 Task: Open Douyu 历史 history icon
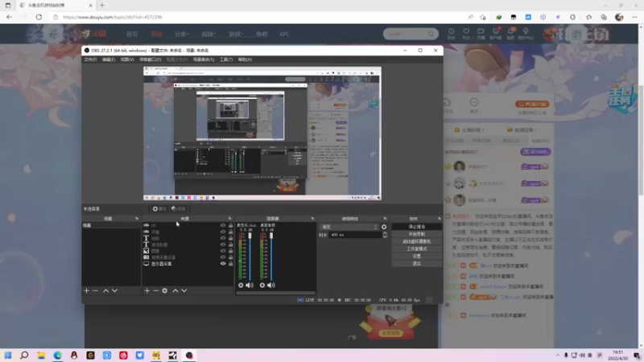click(x=451, y=34)
